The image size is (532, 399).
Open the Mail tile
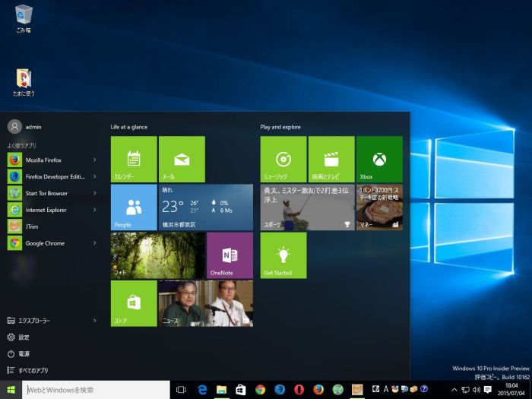pyautogui.click(x=181, y=159)
